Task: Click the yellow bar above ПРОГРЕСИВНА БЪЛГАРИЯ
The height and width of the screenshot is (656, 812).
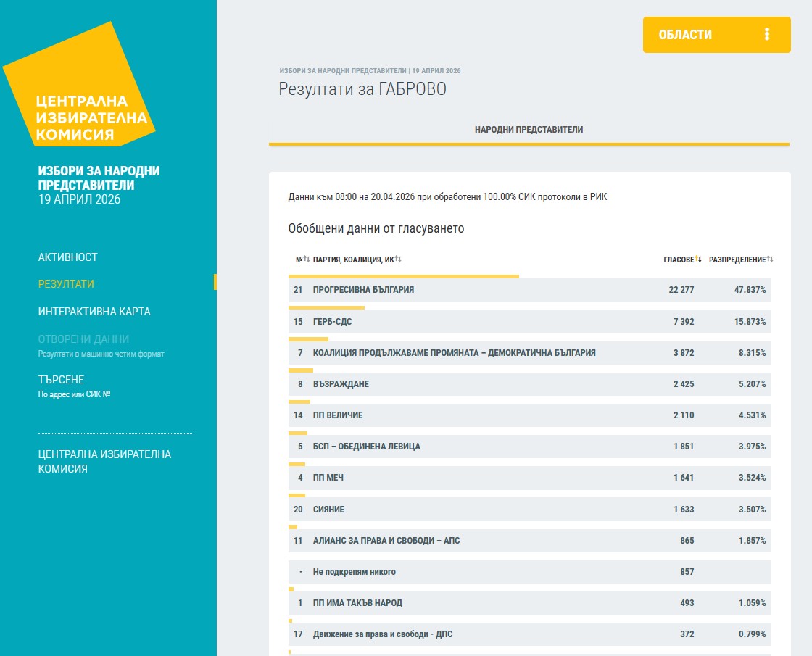Action: pos(403,276)
